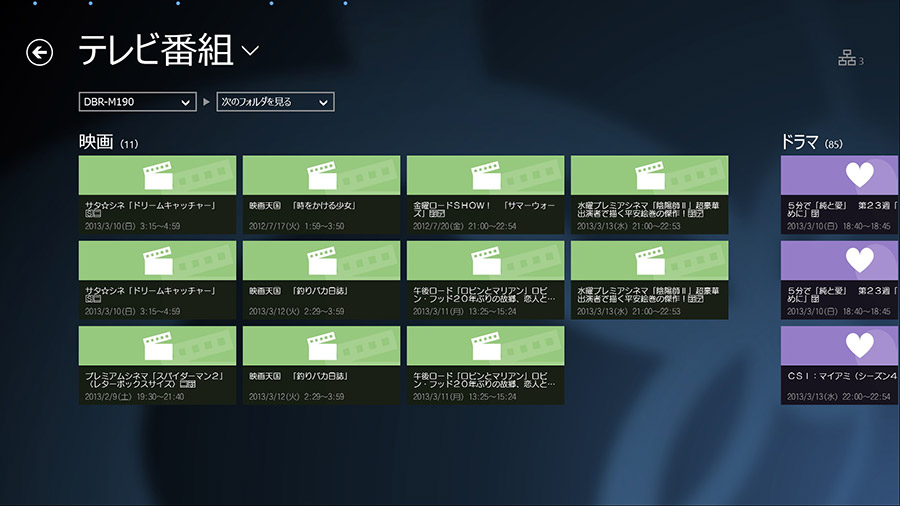The width and height of the screenshot is (900, 506).
Task: Click clapperboard icon above スパイダーマン2 title
Action: pos(157,345)
